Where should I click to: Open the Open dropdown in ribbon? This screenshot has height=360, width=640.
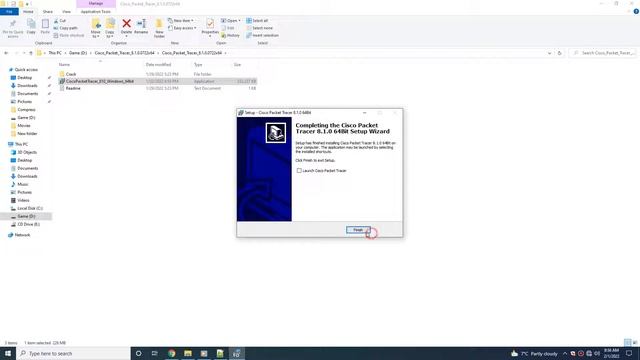tap(231, 21)
